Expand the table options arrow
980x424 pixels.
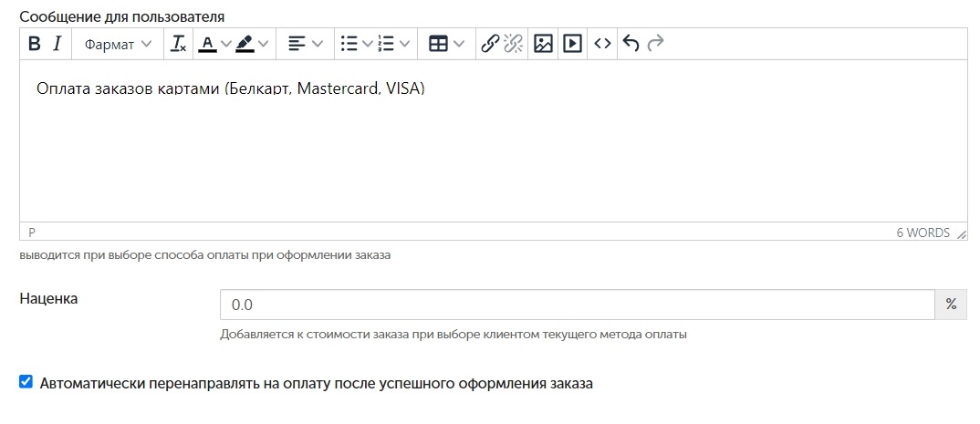click(459, 44)
